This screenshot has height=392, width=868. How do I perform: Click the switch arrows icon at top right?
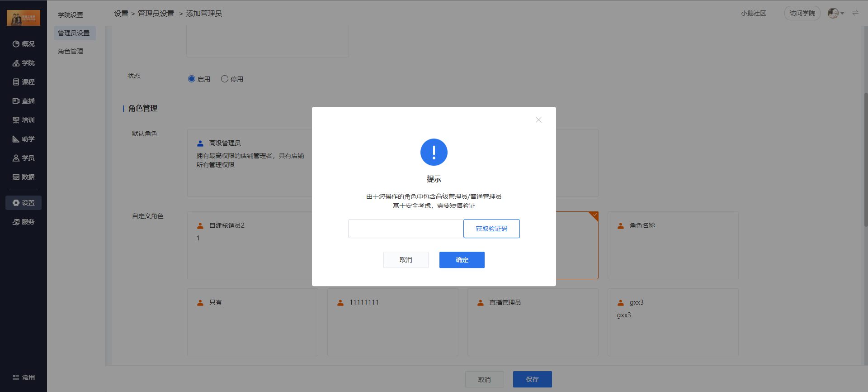pos(855,13)
